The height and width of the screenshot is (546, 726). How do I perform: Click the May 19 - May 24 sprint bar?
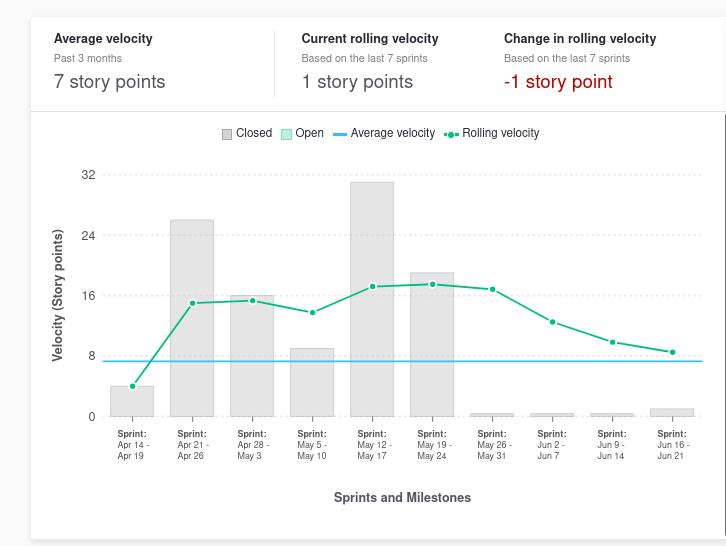pos(432,344)
